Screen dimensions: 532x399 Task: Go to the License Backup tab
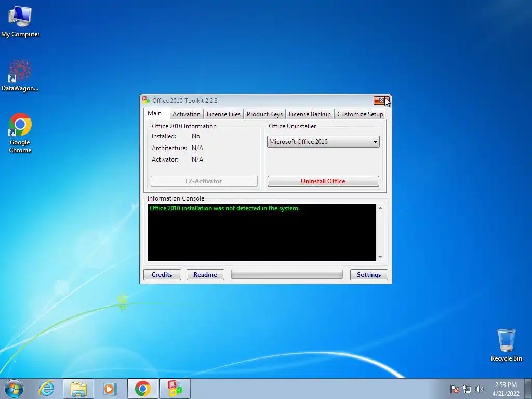click(x=310, y=114)
